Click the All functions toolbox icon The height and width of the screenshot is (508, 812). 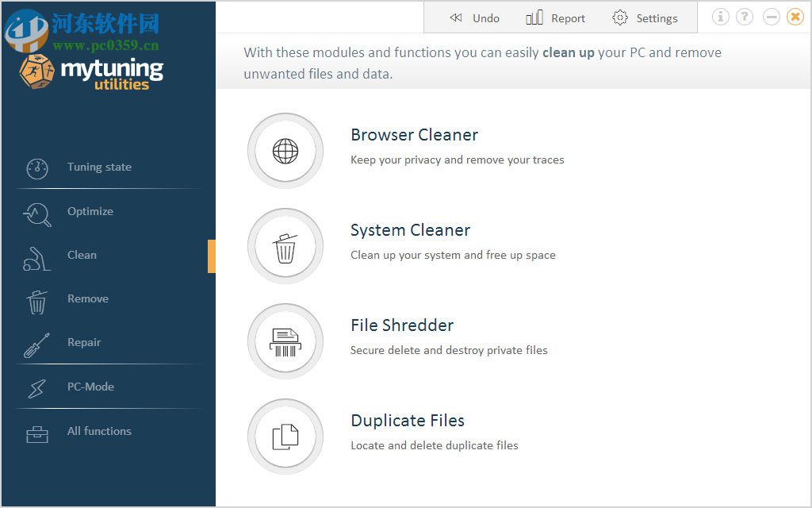[37, 434]
